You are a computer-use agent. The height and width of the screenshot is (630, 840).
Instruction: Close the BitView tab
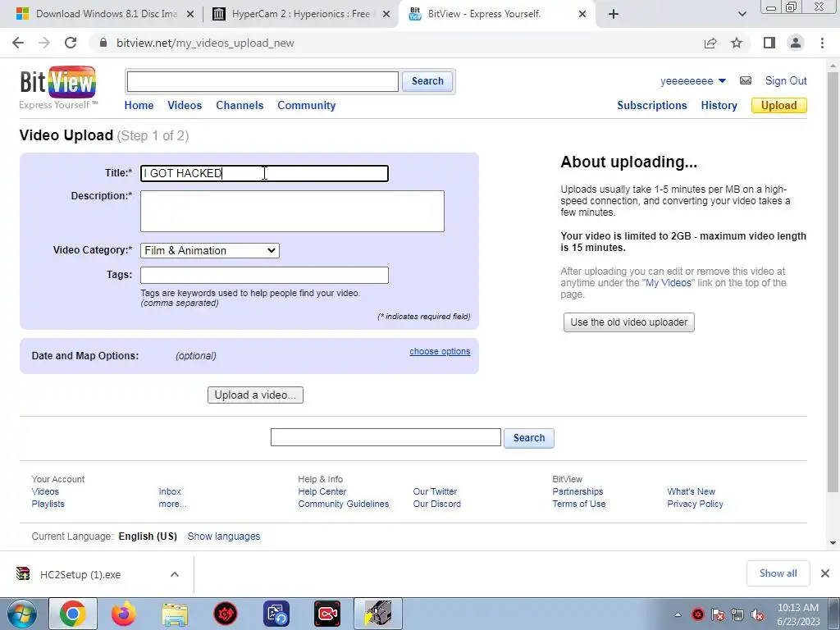(582, 15)
